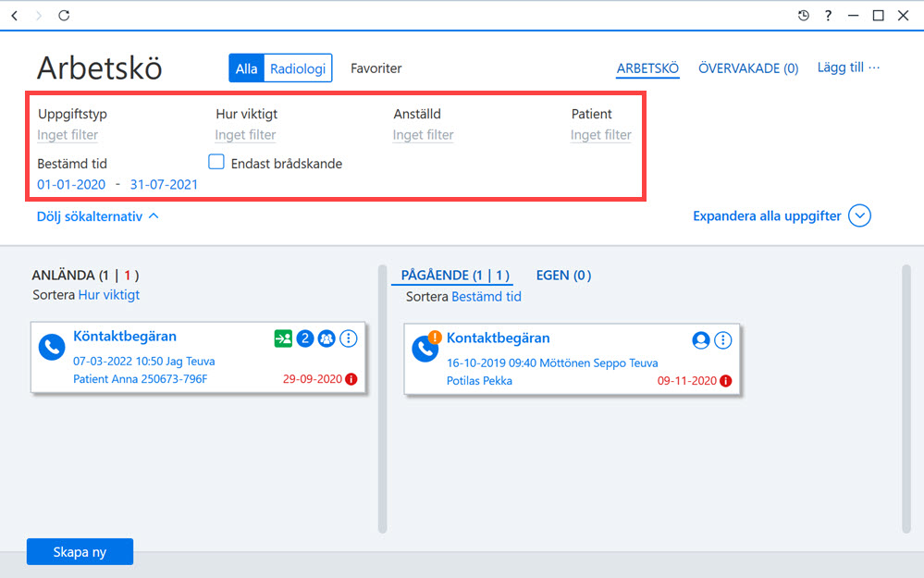Click the Skapa ny button
Viewport: 924px width, 578px height.
tap(80, 552)
